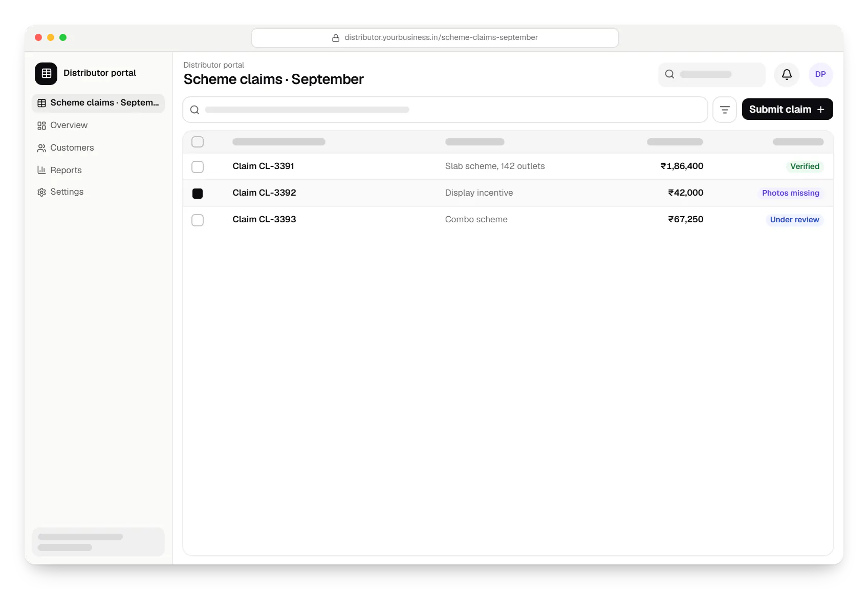The width and height of the screenshot is (868, 589).
Task: Click the filter icon button
Action: pyautogui.click(x=725, y=110)
